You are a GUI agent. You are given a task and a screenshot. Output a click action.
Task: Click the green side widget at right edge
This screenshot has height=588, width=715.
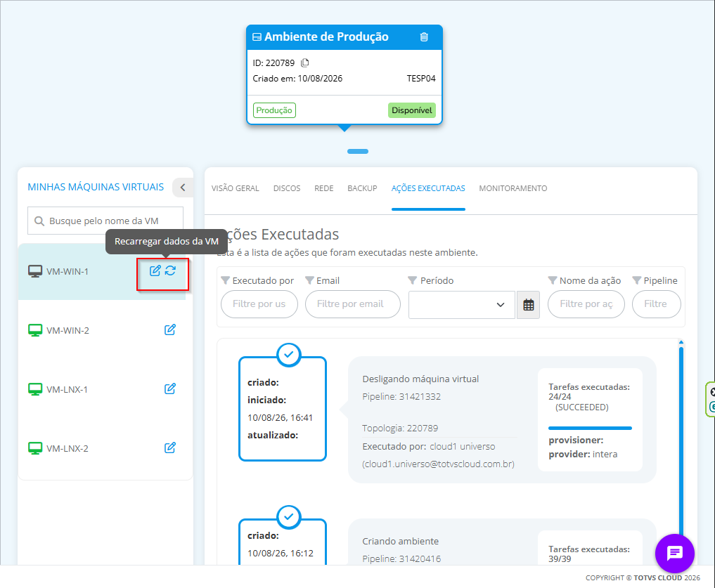point(710,399)
